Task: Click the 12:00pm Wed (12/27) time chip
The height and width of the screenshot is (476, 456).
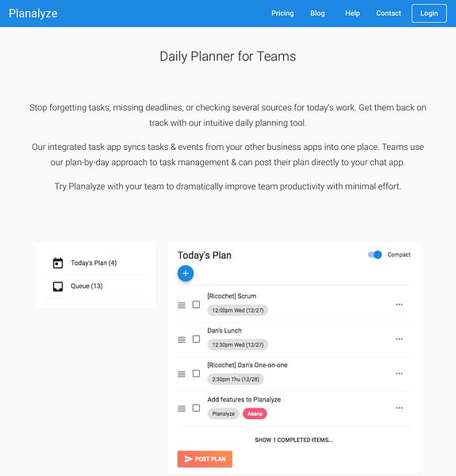Action: point(238,310)
